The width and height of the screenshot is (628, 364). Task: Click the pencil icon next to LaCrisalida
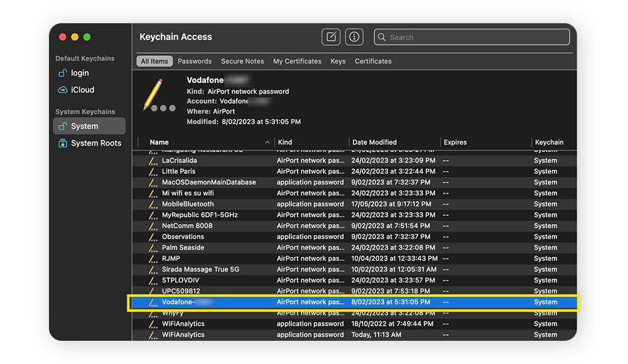click(x=153, y=161)
